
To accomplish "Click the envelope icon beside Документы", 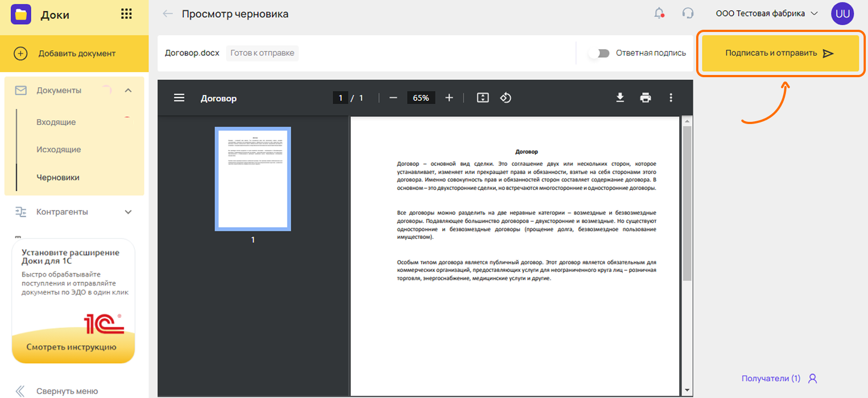I will coord(21,90).
